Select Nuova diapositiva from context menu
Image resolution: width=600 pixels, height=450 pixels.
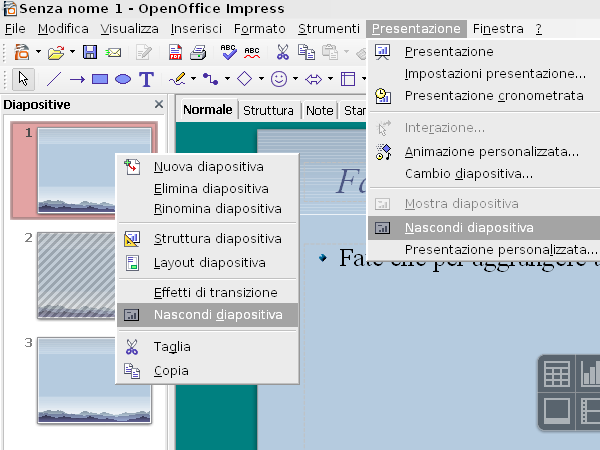pos(208,166)
